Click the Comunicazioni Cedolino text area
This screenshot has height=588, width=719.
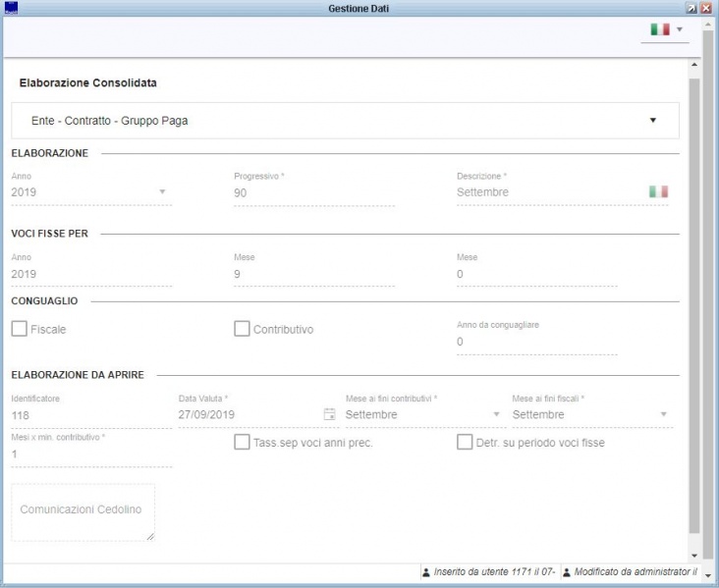point(83,511)
